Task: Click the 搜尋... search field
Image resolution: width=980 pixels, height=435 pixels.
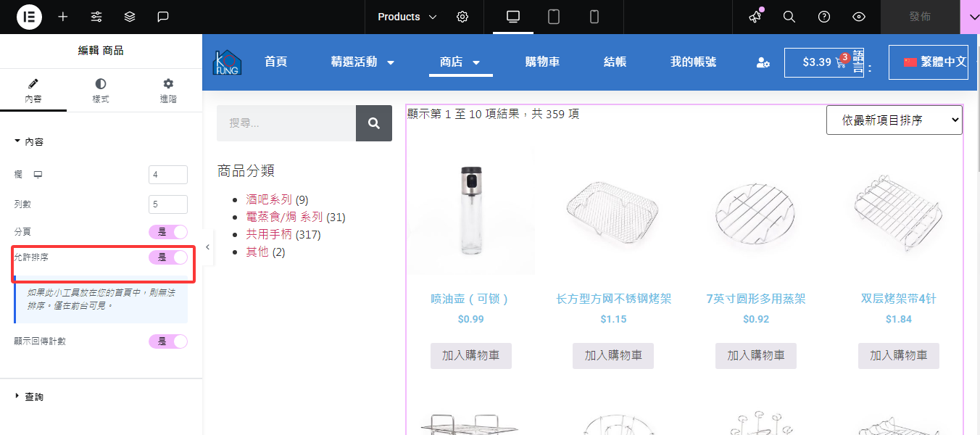Action: pyautogui.click(x=286, y=123)
